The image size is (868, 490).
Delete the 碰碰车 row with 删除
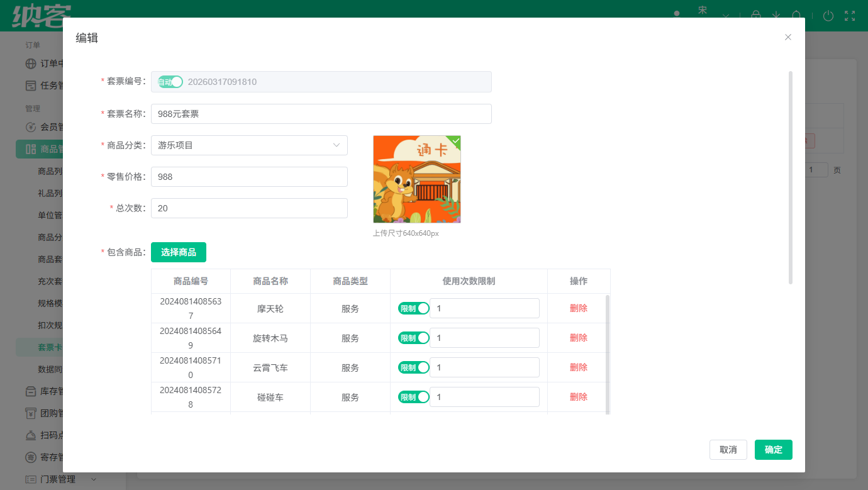pyautogui.click(x=579, y=397)
